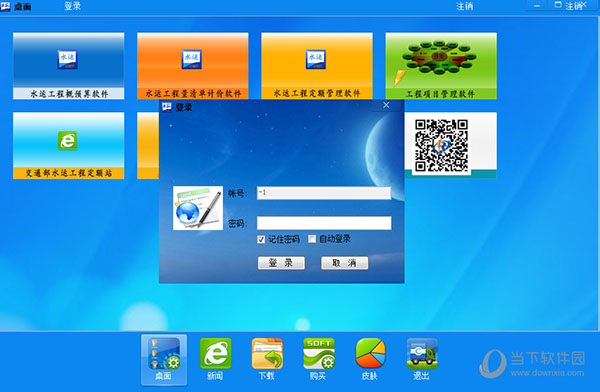The height and width of the screenshot is (392, 600).
Task: Open the 工程项目管理软件 tile
Action: pos(441,66)
